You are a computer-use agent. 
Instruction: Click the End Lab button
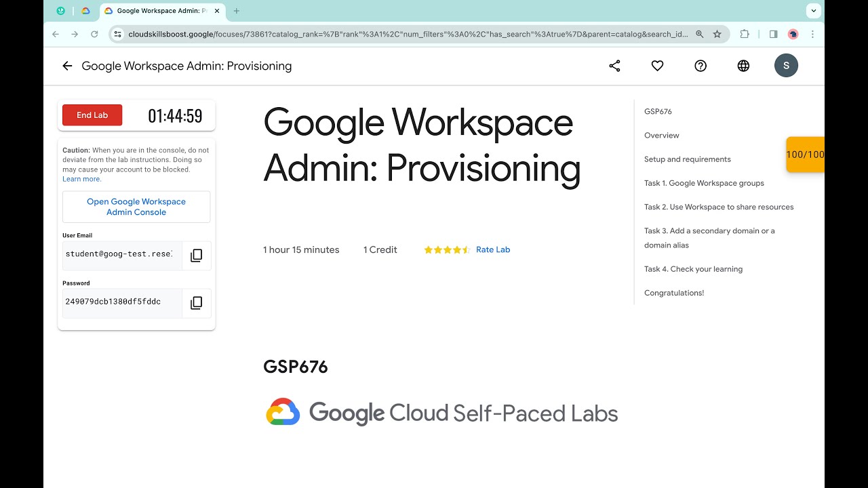pos(92,115)
